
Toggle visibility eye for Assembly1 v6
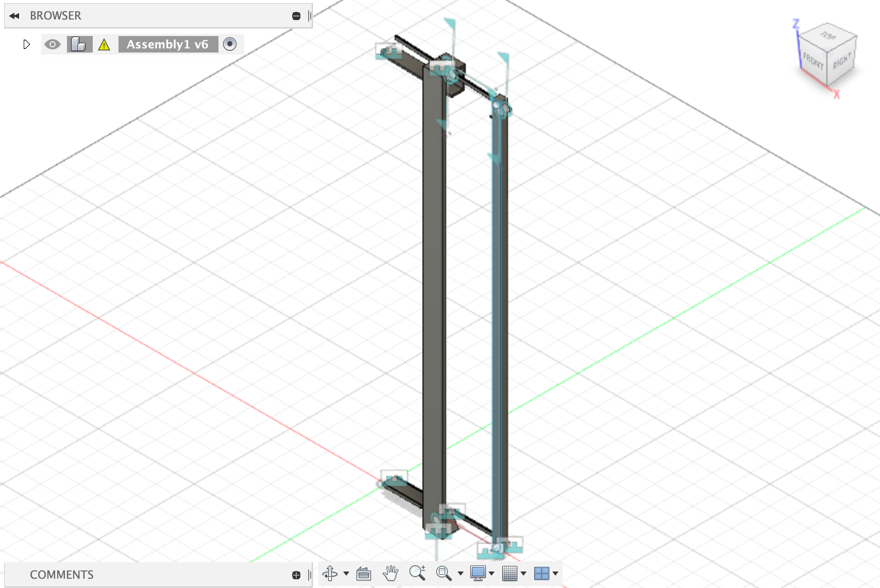53,44
